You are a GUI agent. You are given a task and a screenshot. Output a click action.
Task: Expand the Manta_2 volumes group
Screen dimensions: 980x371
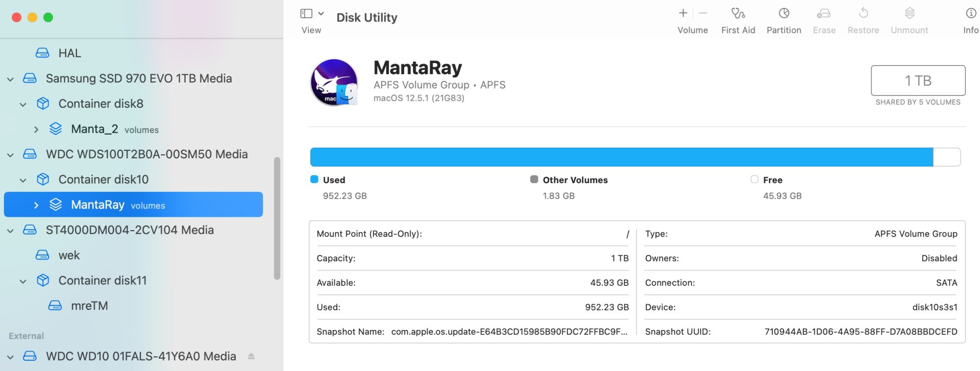(x=36, y=130)
